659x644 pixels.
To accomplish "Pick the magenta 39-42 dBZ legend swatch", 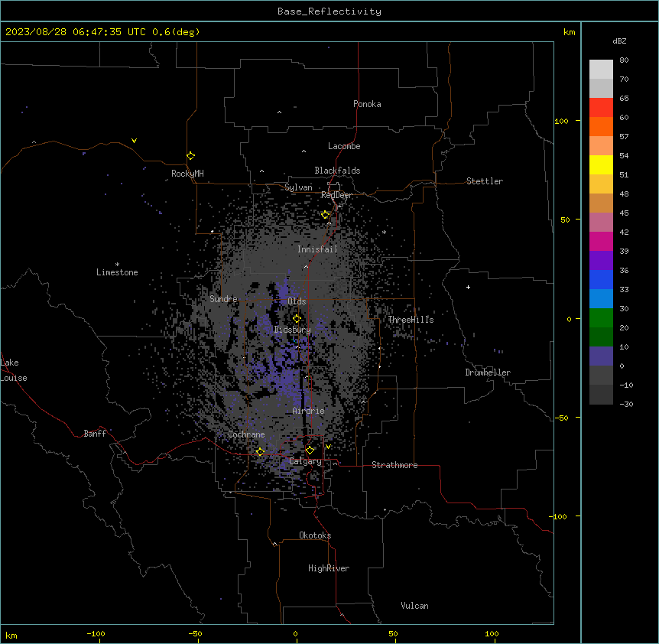I will pyautogui.click(x=601, y=242).
